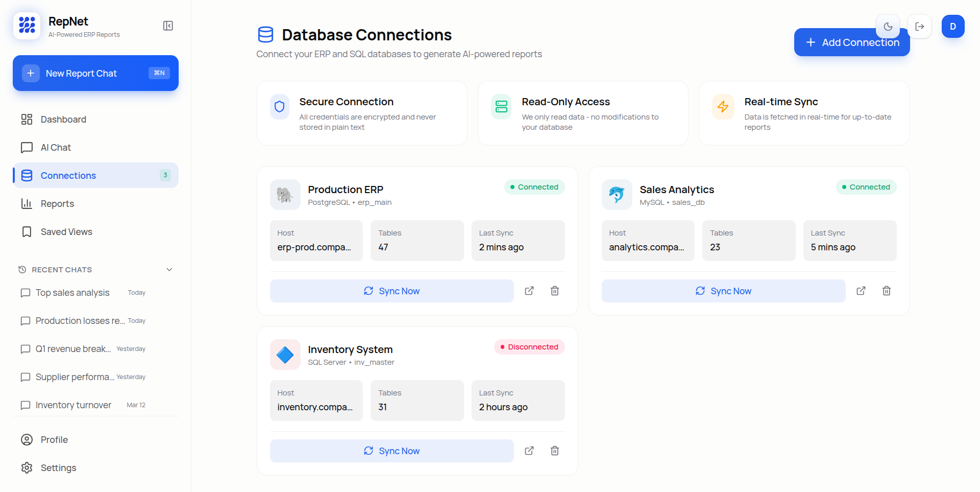Click the erp-prod.compa... host value

point(314,247)
